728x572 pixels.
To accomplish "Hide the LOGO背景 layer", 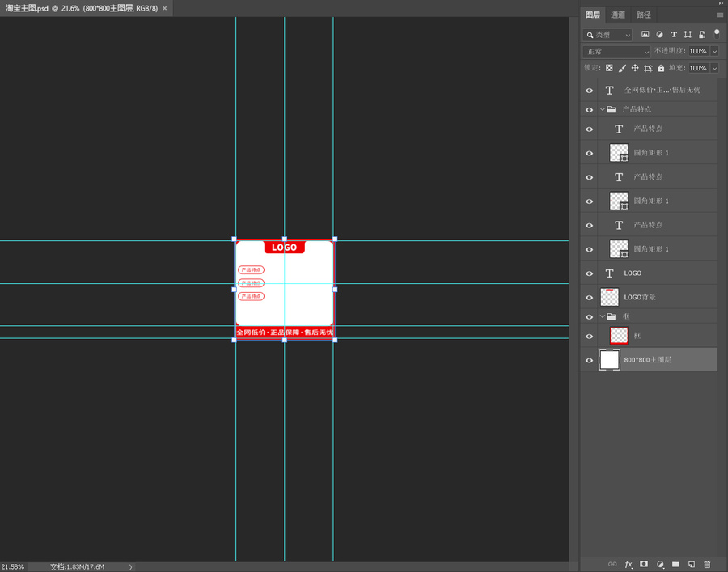I will [589, 298].
